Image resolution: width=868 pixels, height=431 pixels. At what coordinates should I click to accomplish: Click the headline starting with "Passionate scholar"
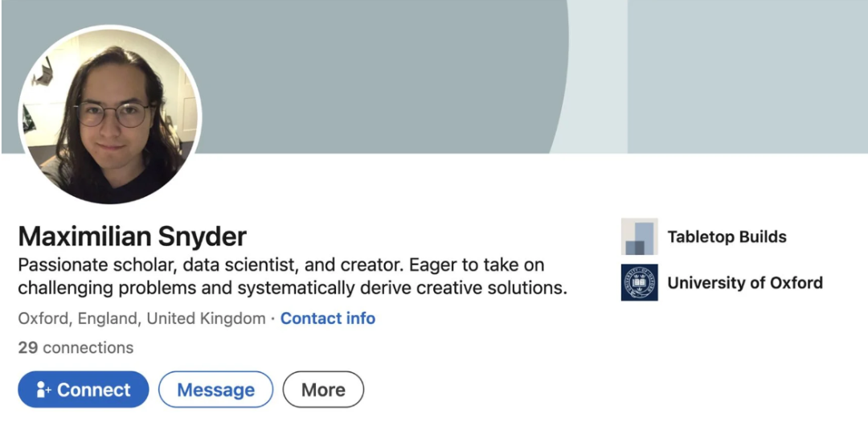(281, 265)
